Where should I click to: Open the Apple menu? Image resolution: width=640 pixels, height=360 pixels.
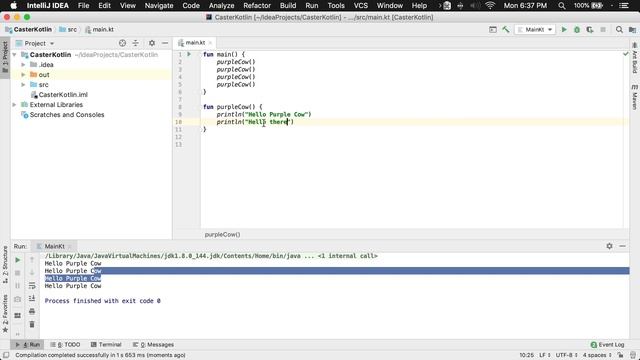(x=13, y=6)
